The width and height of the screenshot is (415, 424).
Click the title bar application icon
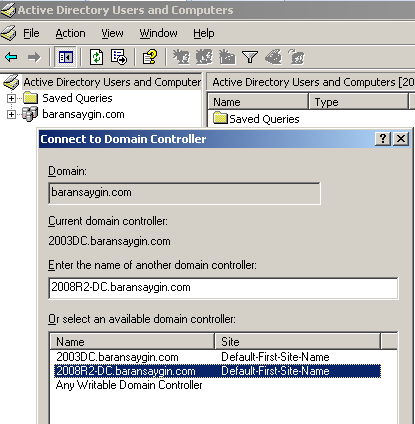[x=8, y=10]
